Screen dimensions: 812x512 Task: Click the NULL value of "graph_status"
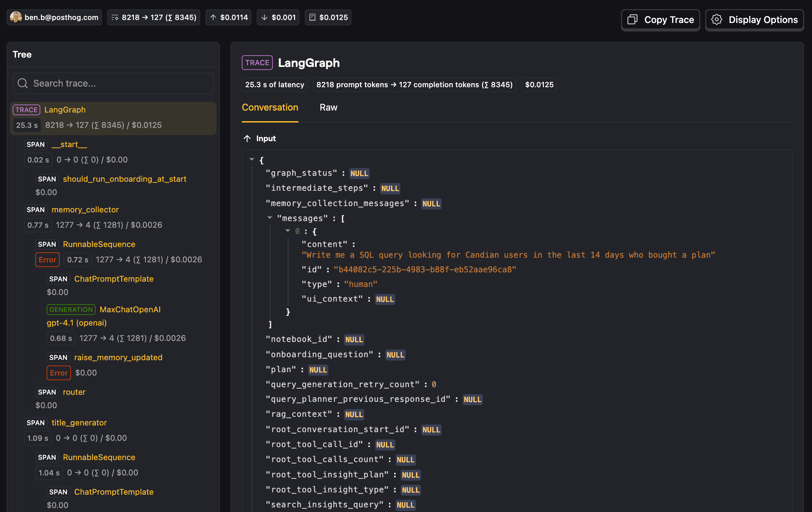pos(359,173)
